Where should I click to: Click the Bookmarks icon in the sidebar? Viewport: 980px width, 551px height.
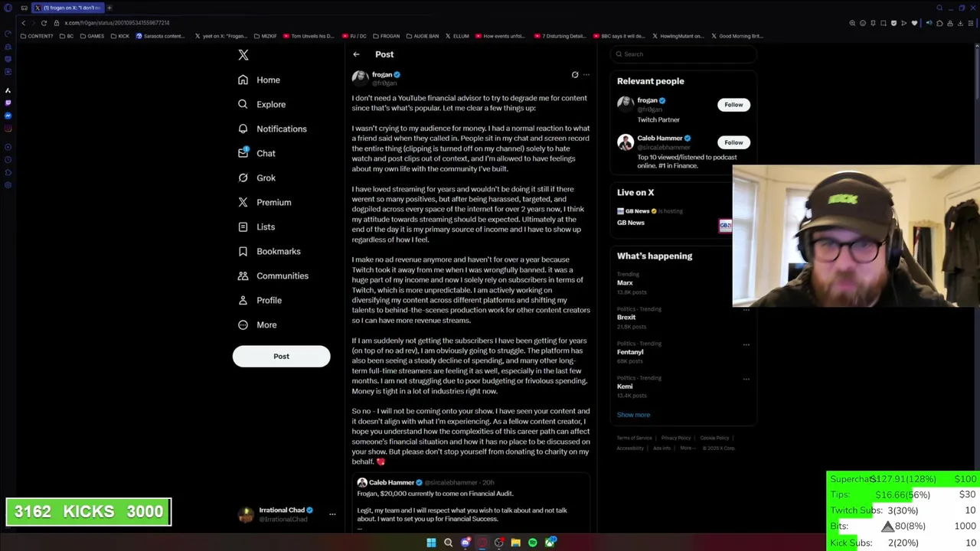point(243,251)
